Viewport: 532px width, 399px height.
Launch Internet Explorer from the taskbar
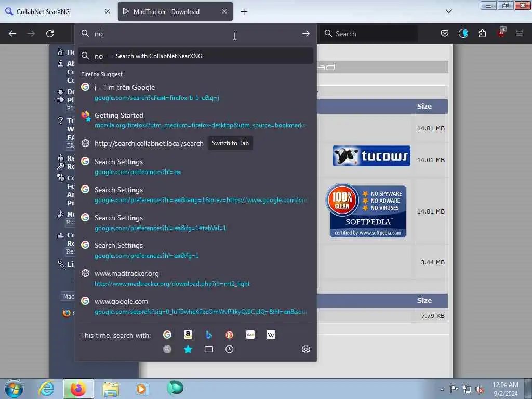pyautogui.click(x=46, y=389)
